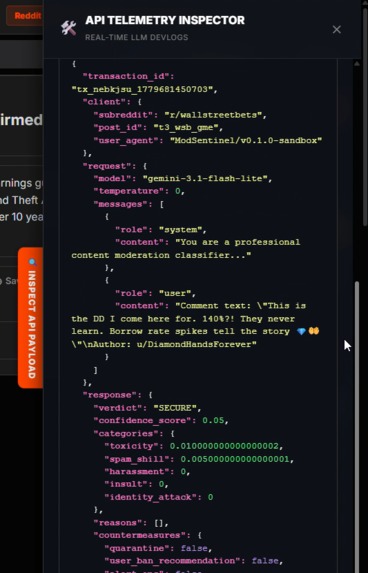Screen dimensions: 368x573
Task: Click the "insult" key
Action: (126, 484)
